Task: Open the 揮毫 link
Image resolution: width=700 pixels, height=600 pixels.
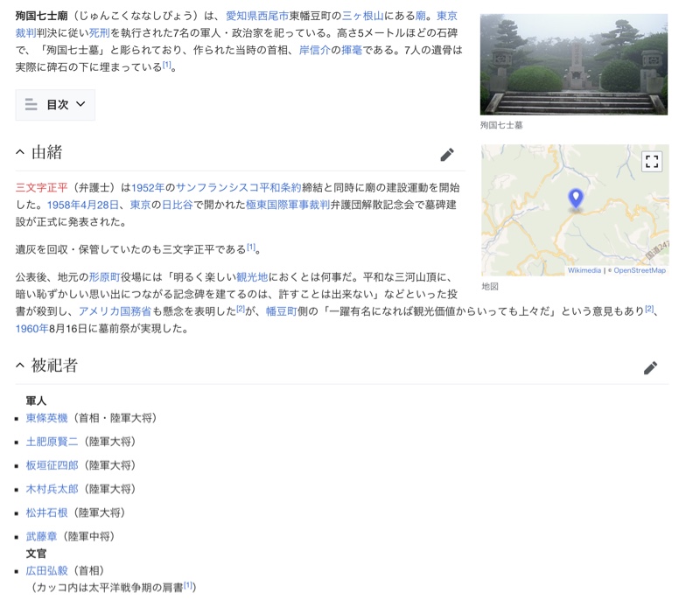Action: click(x=352, y=50)
